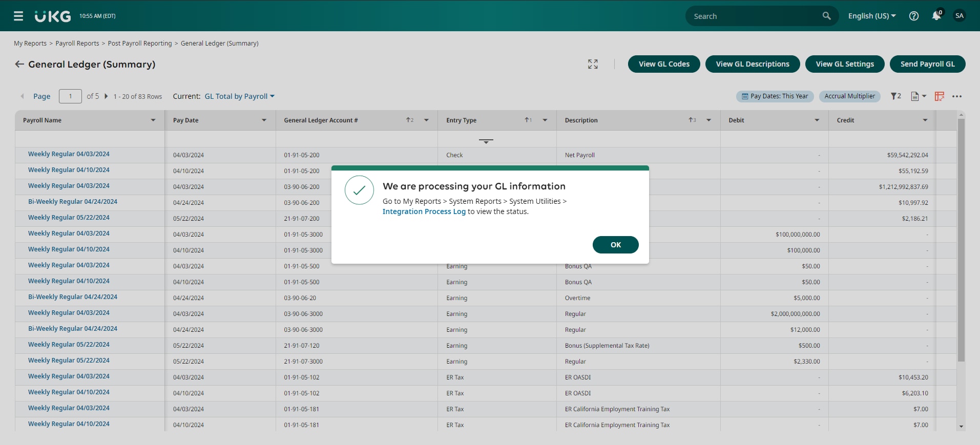Expand the GL Total by Payroll view dropdown

239,96
